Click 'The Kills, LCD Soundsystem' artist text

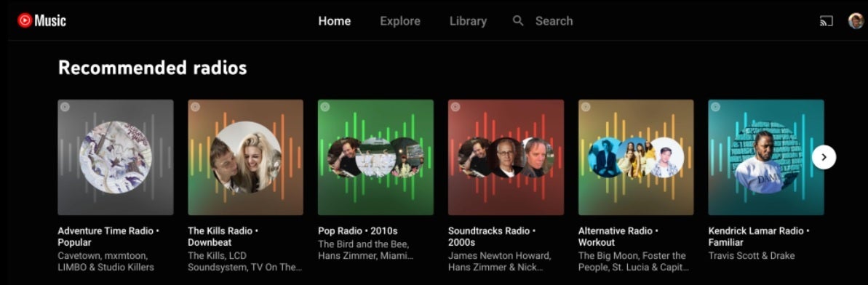(x=245, y=261)
